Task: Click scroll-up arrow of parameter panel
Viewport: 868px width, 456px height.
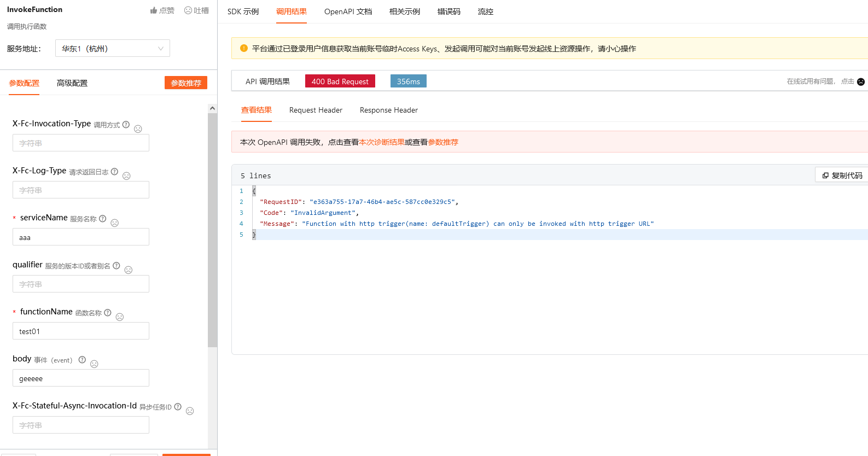Action: click(x=212, y=108)
